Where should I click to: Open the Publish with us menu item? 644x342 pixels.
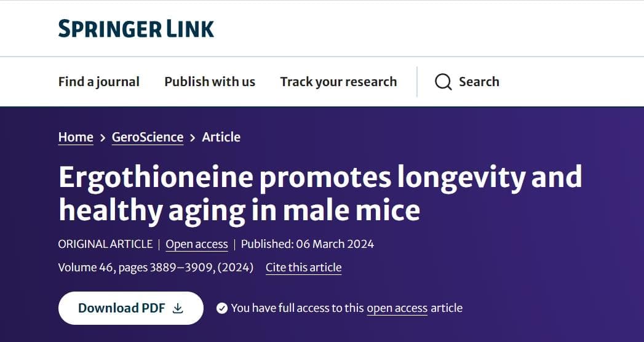coord(210,82)
